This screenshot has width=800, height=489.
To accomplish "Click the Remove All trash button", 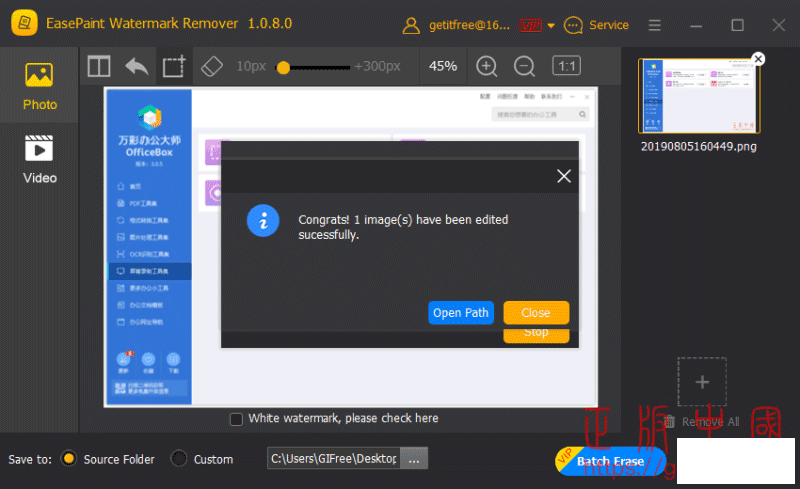I will (702, 422).
